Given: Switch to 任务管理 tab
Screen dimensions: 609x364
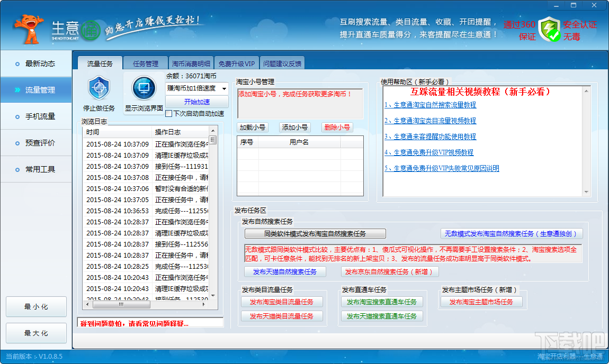Looking at the screenshot, I should click(x=145, y=63).
